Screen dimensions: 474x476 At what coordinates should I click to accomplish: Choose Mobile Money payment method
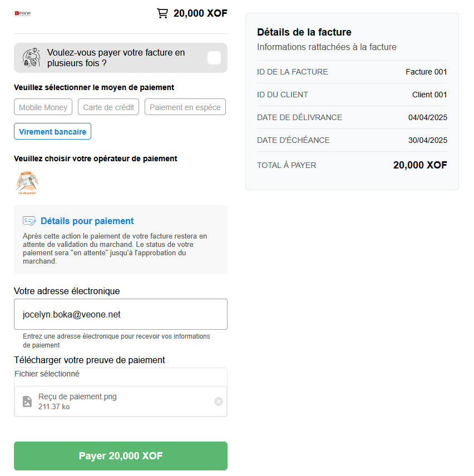[x=43, y=107]
